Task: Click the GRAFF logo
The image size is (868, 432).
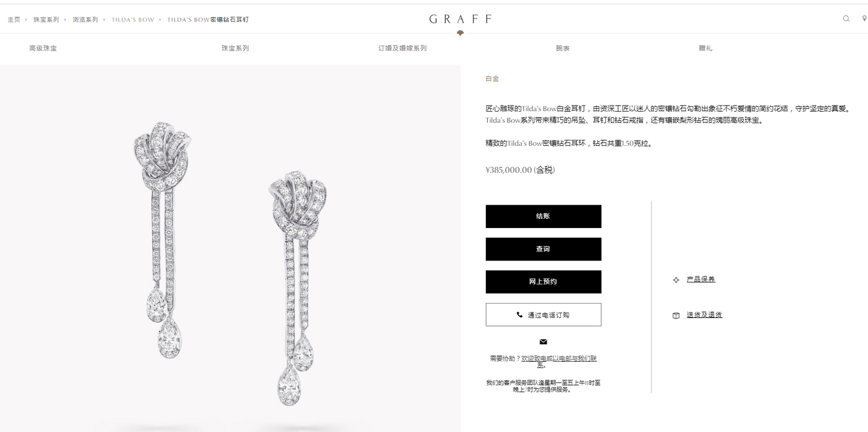Action: 460,19
